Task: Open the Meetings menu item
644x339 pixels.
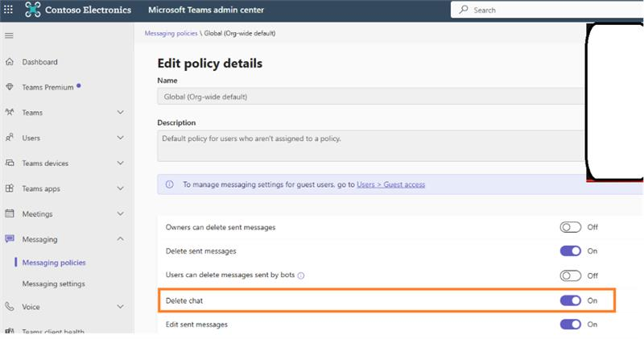Action: pyautogui.click(x=37, y=214)
